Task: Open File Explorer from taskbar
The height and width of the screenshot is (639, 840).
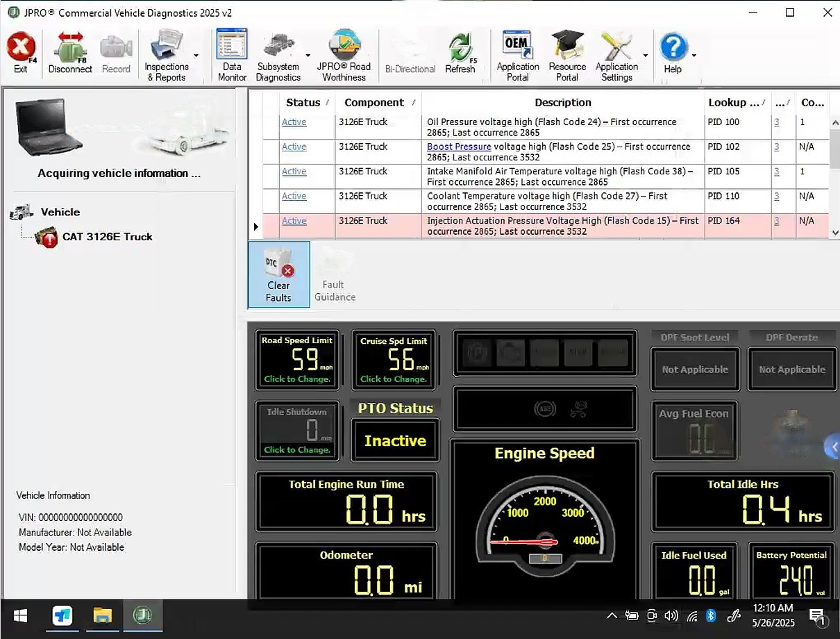Action: pyautogui.click(x=103, y=616)
